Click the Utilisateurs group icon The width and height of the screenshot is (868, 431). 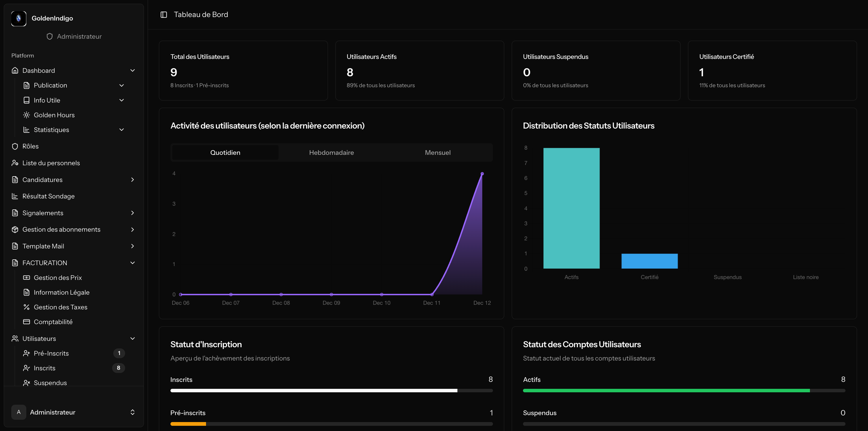(x=15, y=338)
